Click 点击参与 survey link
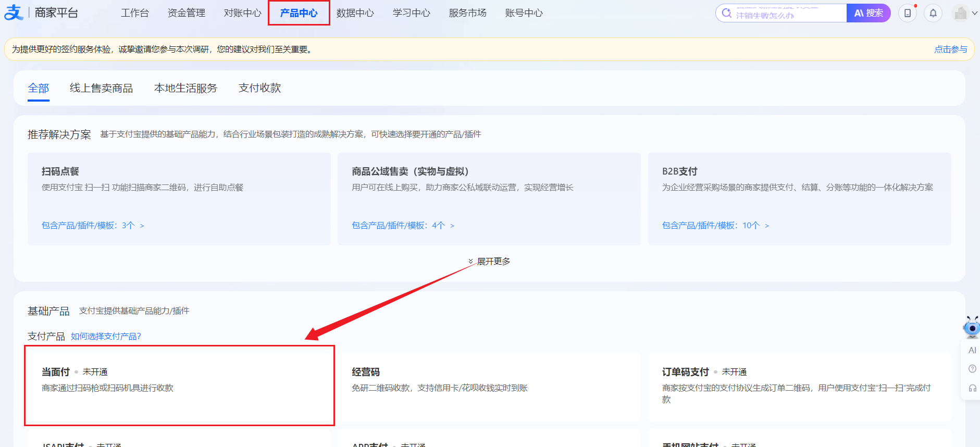 [950, 49]
